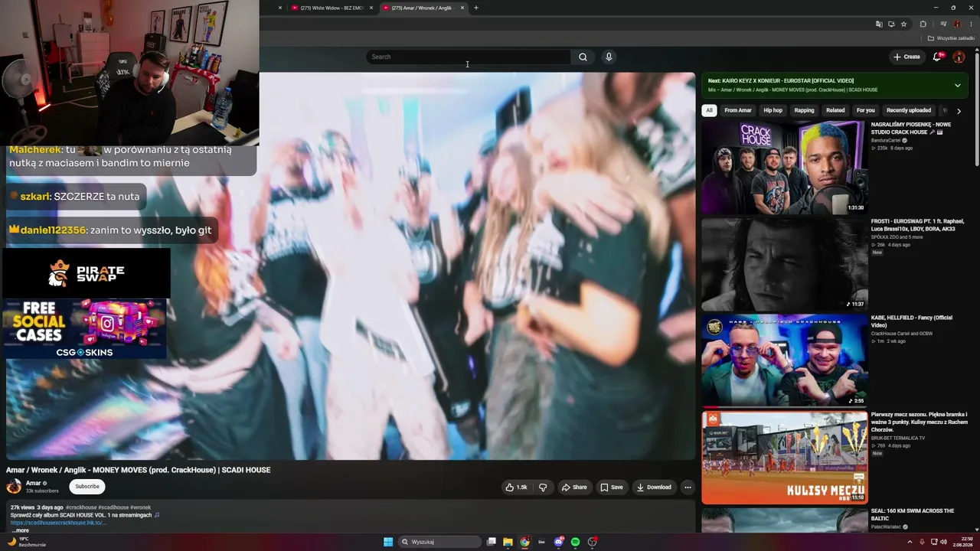Select the Recently uploaded filter chip
This screenshot has width=980, height=551.
tap(909, 110)
